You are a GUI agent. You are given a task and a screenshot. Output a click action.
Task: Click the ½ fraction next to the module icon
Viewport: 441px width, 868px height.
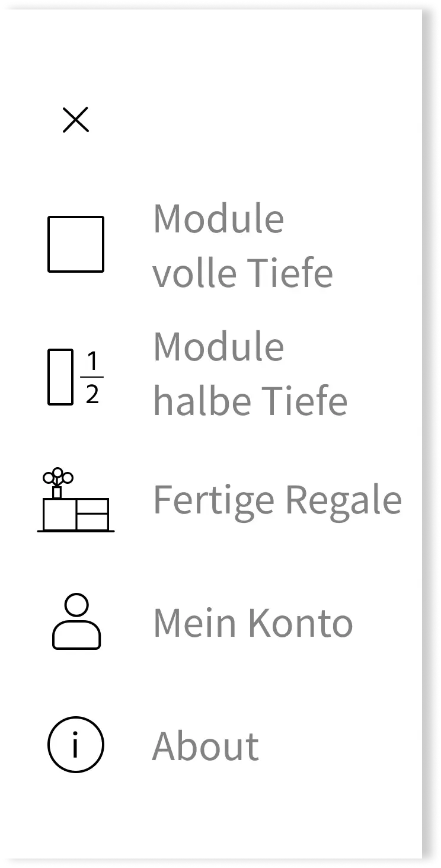[93, 376]
